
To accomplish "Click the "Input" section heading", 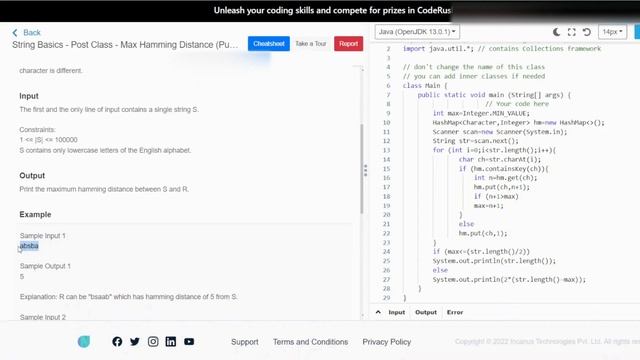I will [x=29, y=96].
